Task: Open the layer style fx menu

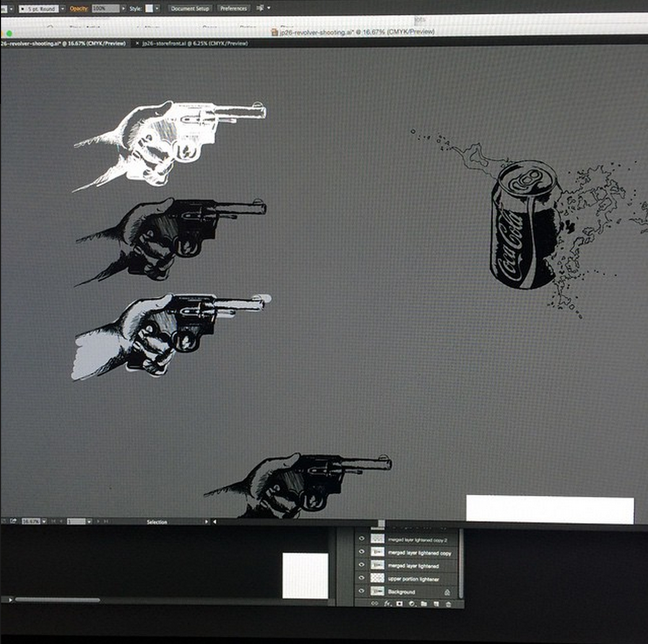Action: [x=388, y=603]
